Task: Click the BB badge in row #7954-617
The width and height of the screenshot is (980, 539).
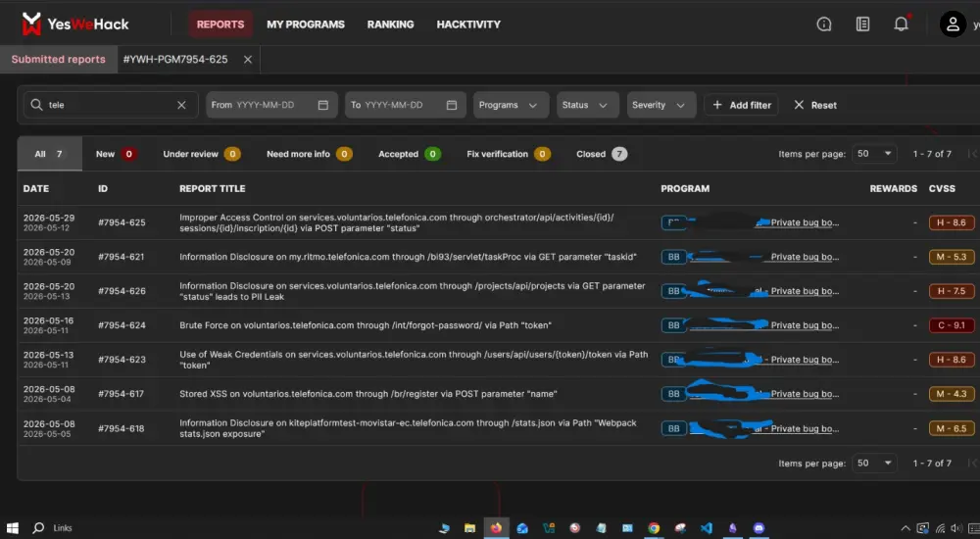Action: click(x=674, y=394)
